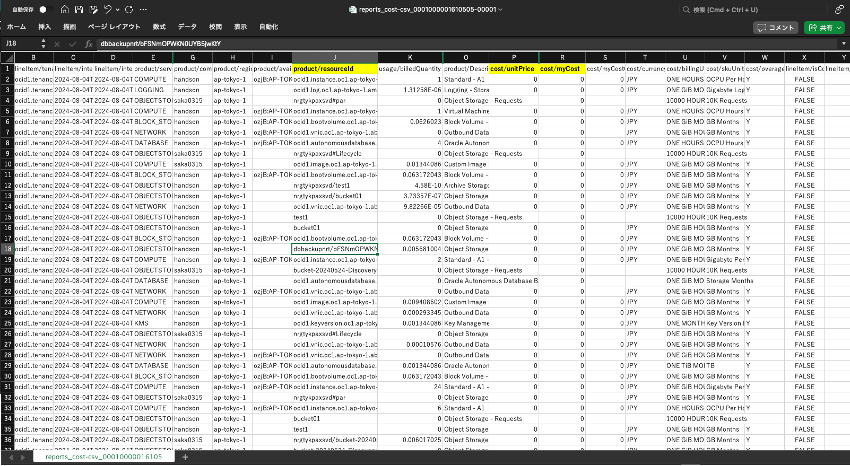The width and height of the screenshot is (850, 466).
Task: Add a new sheet with plus icon
Action: tap(187, 458)
